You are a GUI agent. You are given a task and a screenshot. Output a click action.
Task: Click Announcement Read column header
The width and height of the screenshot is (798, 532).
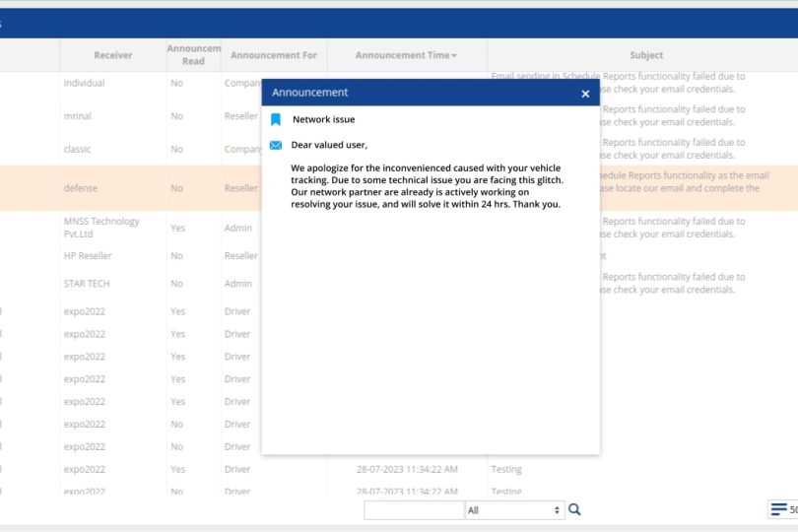pos(193,54)
